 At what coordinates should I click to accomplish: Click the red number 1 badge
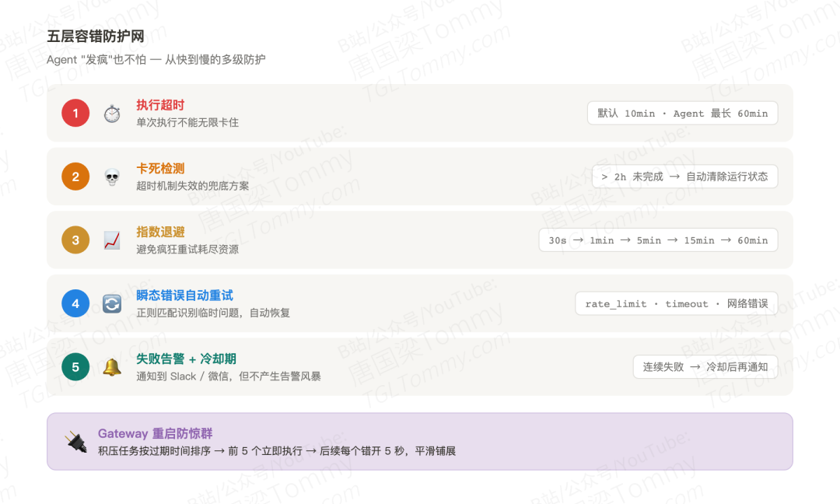point(75,113)
